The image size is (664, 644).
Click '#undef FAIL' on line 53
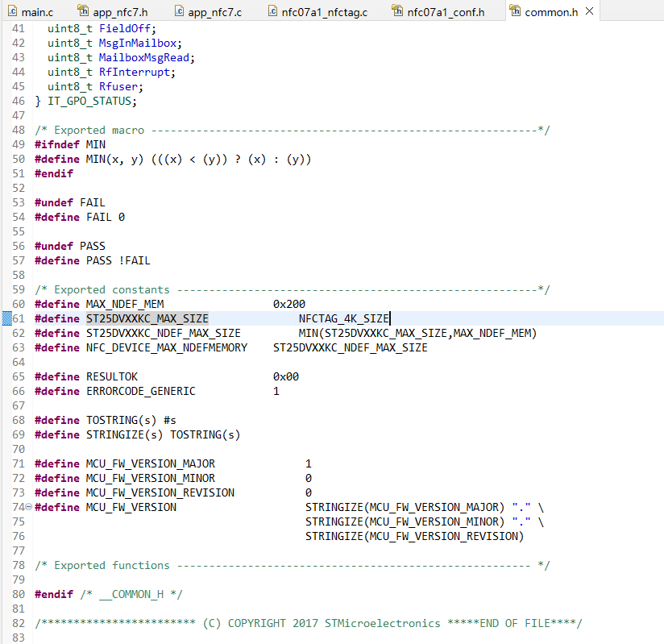(x=70, y=202)
